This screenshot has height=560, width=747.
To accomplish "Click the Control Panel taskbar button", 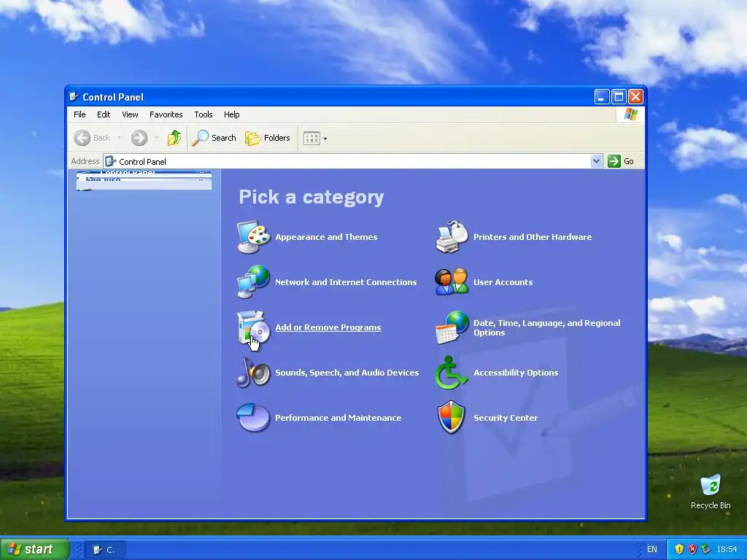I will coord(106,550).
